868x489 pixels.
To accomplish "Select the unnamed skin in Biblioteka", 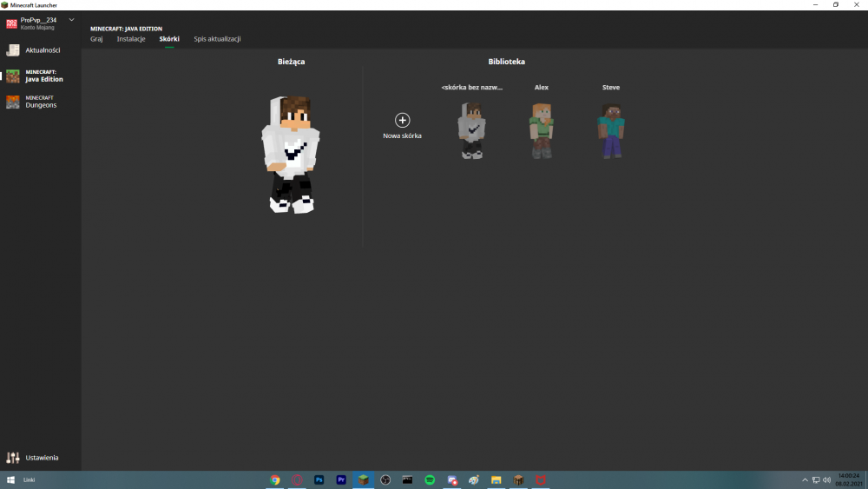I will tap(471, 130).
